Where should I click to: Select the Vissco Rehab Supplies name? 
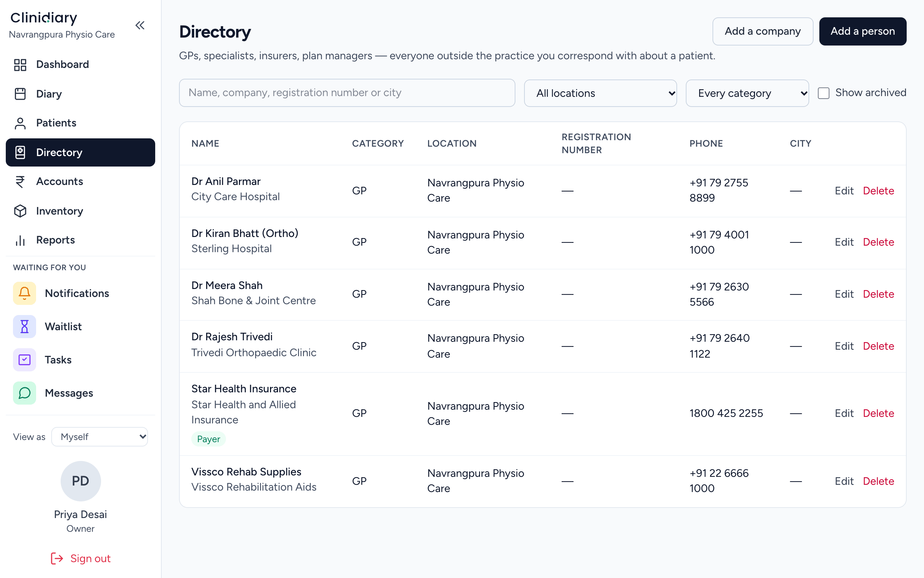coord(246,472)
